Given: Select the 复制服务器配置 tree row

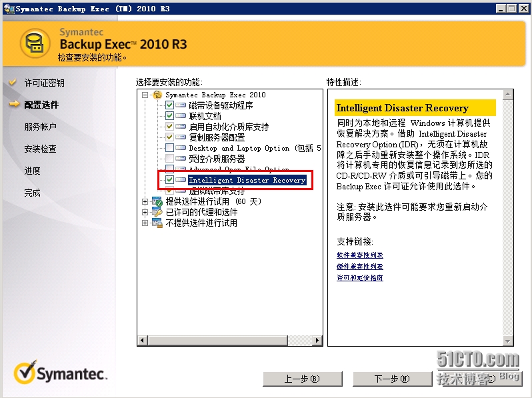Looking at the screenshot, I should (x=217, y=137).
